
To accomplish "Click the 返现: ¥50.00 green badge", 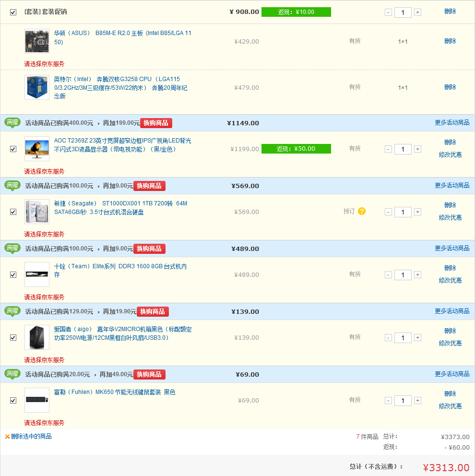I will coord(296,149).
